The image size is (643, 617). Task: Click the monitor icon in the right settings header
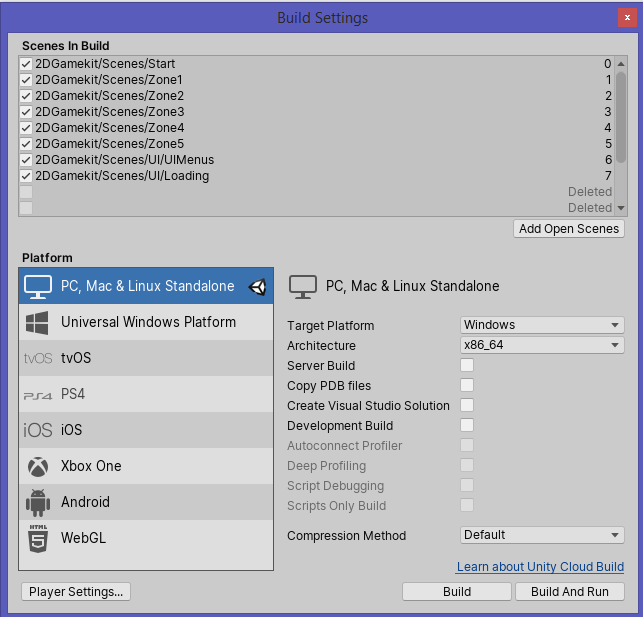[303, 287]
